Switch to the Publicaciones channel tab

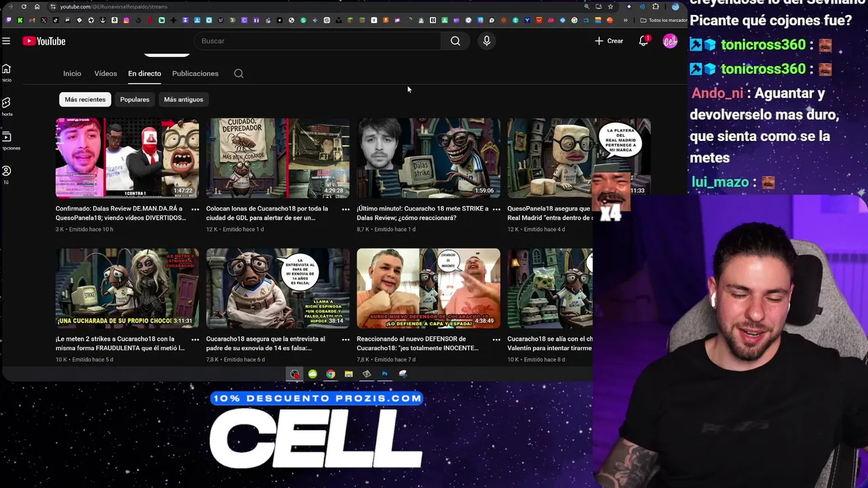point(195,73)
